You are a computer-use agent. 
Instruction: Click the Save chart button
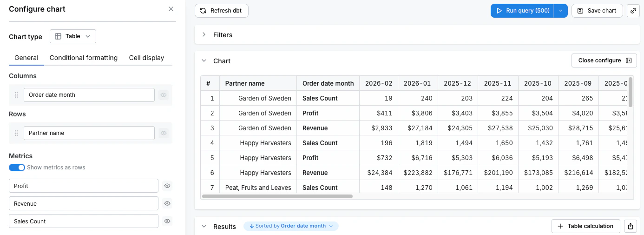pyautogui.click(x=597, y=11)
